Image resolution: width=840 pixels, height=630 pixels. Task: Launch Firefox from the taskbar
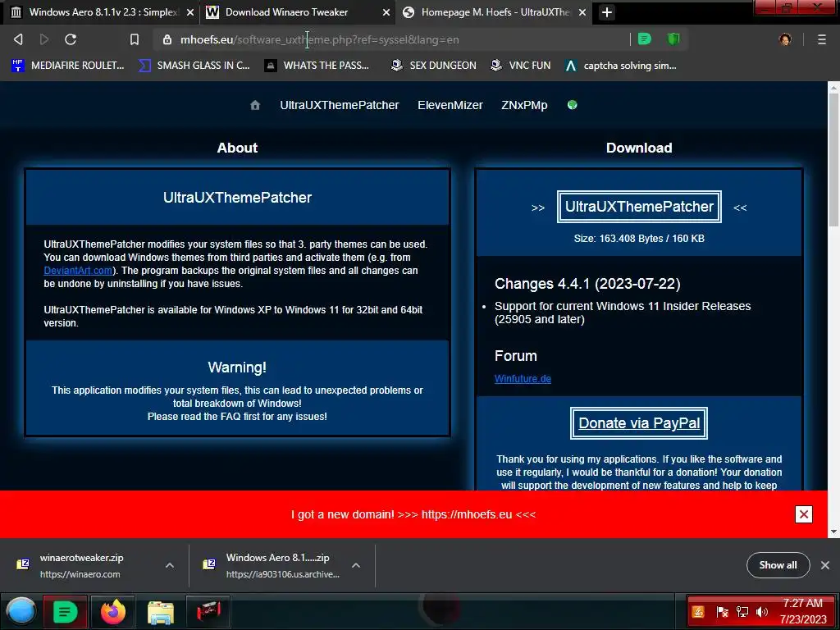coord(112,611)
